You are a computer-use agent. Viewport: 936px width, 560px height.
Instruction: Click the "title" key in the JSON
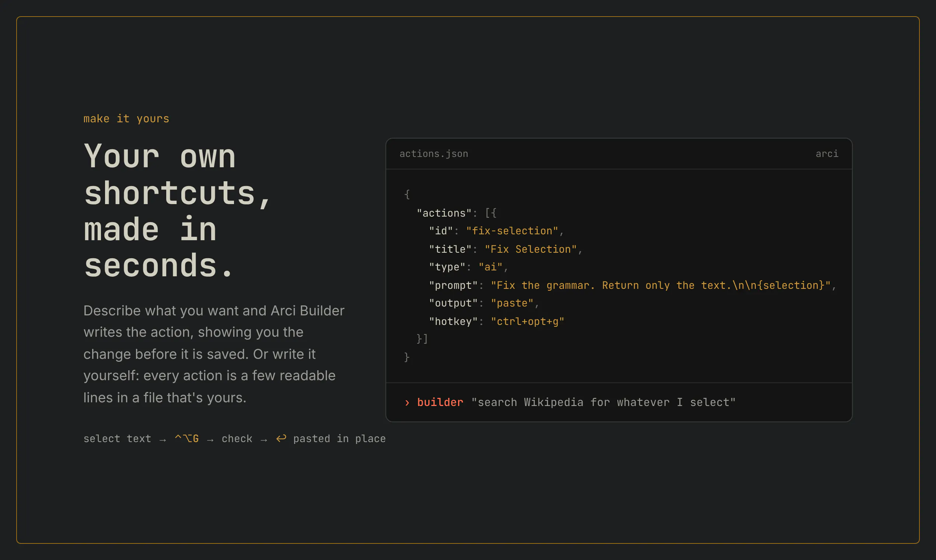[450, 249]
